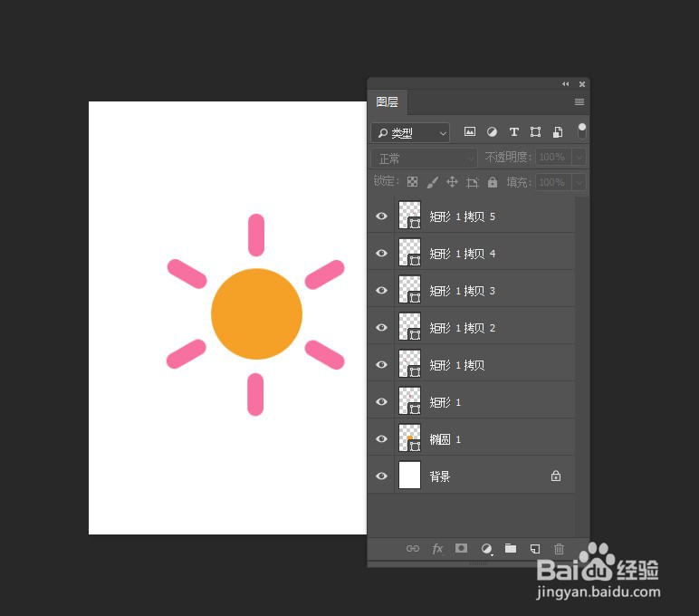The height and width of the screenshot is (616, 699).
Task: Hide the 矩形 1 拷贝 layer
Action: click(x=381, y=364)
